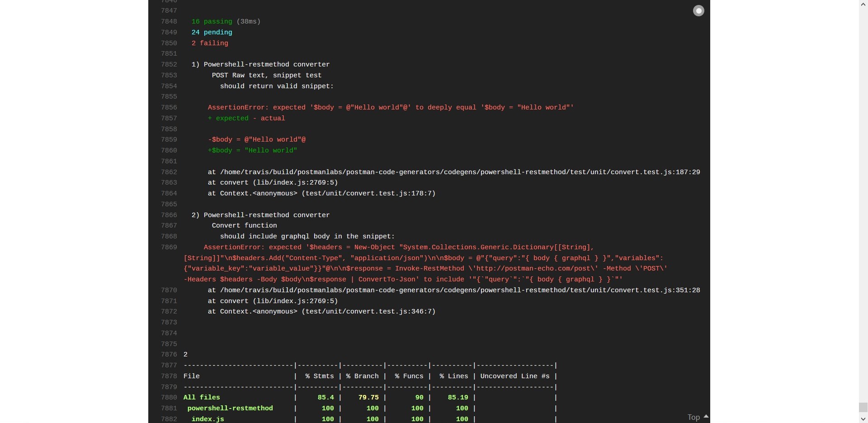The width and height of the screenshot is (868, 423).
Task: Click the '2 failing' text
Action: (210, 43)
